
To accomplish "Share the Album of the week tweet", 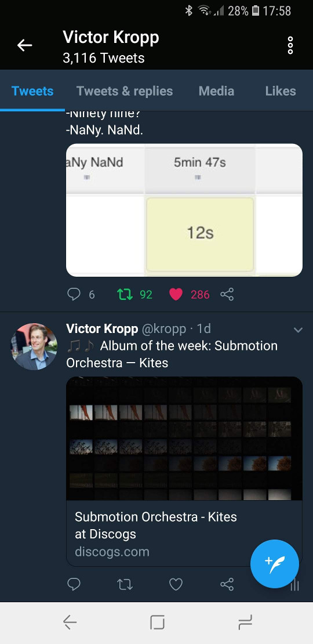I will point(227,584).
